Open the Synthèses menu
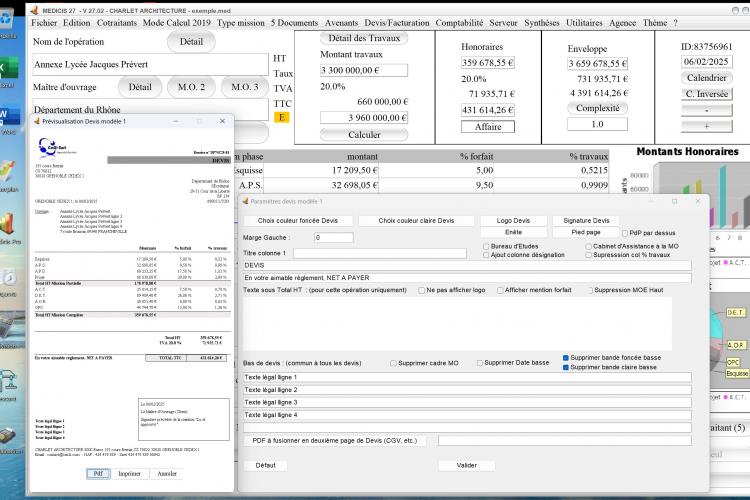750x500 pixels. [541, 22]
